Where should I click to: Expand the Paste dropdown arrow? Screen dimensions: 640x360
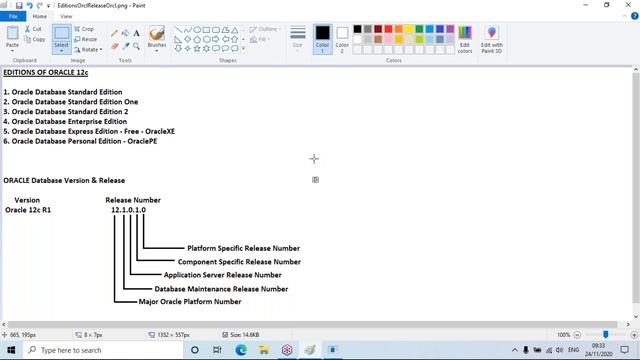point(12,51)
